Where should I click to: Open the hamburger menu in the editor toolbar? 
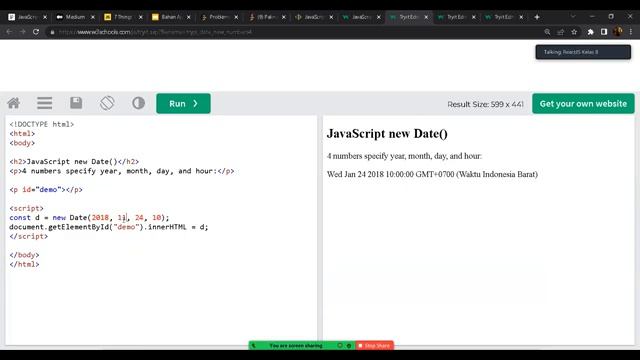44,103
